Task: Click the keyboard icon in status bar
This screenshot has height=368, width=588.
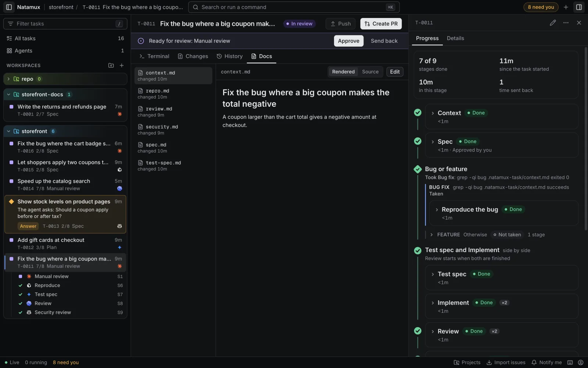Action: tap(570, 362)
